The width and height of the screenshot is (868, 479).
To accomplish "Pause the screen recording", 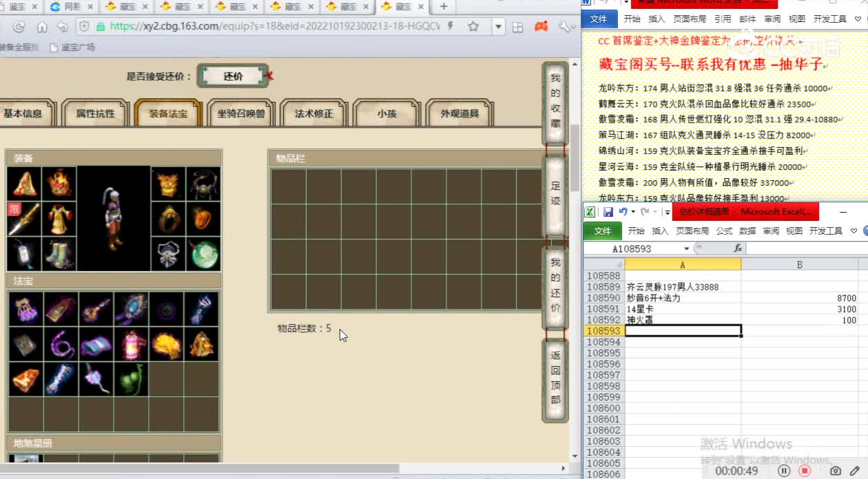I will (784, 471).
